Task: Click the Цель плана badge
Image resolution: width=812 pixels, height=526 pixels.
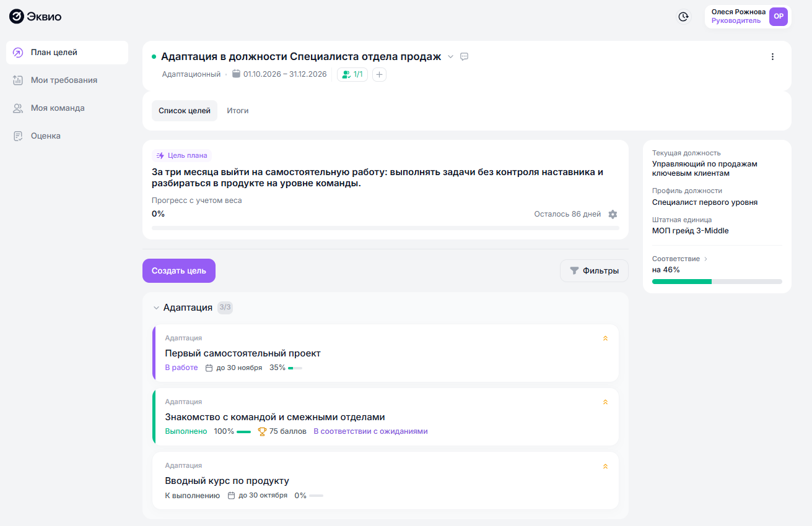Action: click(x=182, y=155)
